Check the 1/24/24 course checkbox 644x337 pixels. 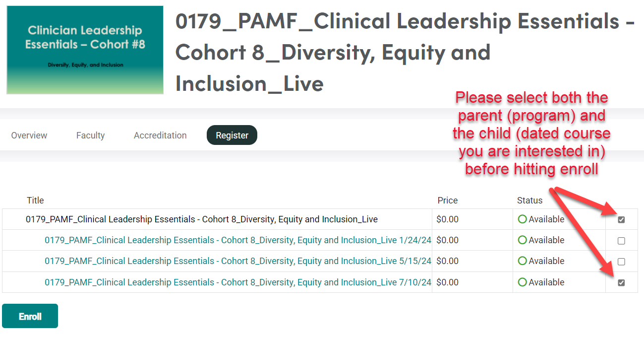click(x=621, y=241)
